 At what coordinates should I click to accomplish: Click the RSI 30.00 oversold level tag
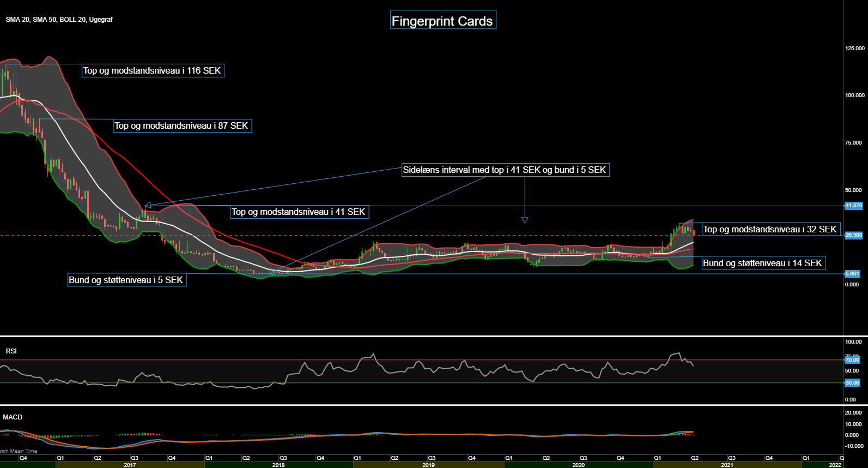click(852, 383)
